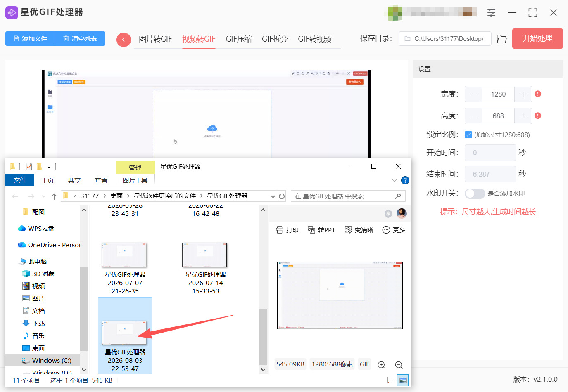The image size is (568, 392).
Task: Click the save directory path field
Action: click(x=445, y=39)
